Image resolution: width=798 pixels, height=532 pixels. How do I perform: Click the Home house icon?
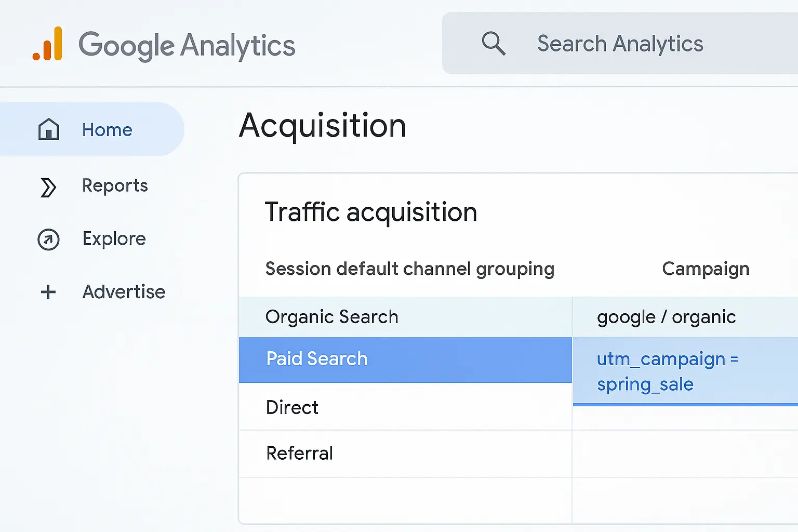[x=48, y=129]
